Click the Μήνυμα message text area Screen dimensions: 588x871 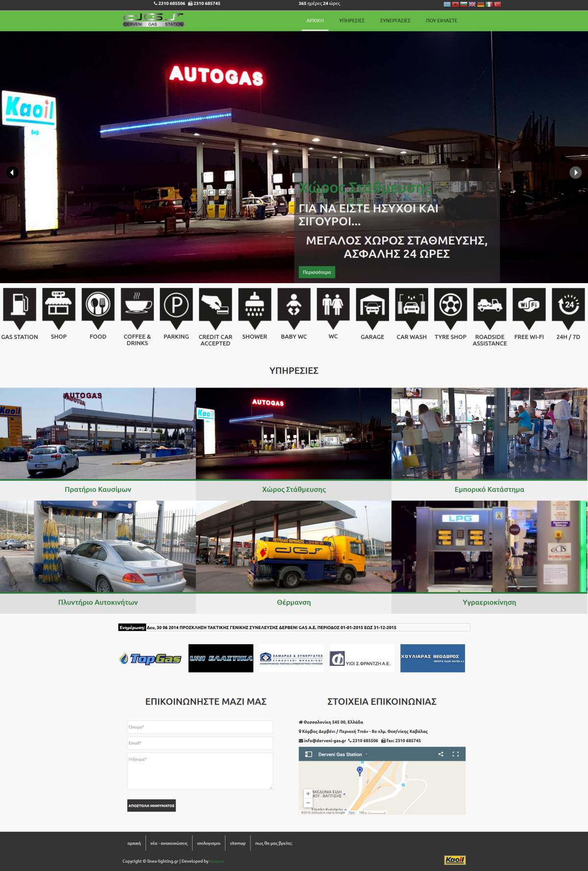[x=200, y=771]
